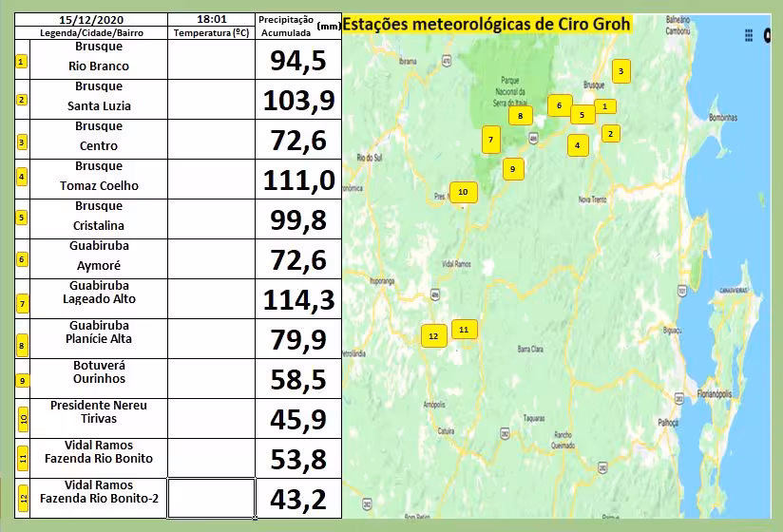
Task: Select the date cell 15/12/2020
Action: [90, 19]
